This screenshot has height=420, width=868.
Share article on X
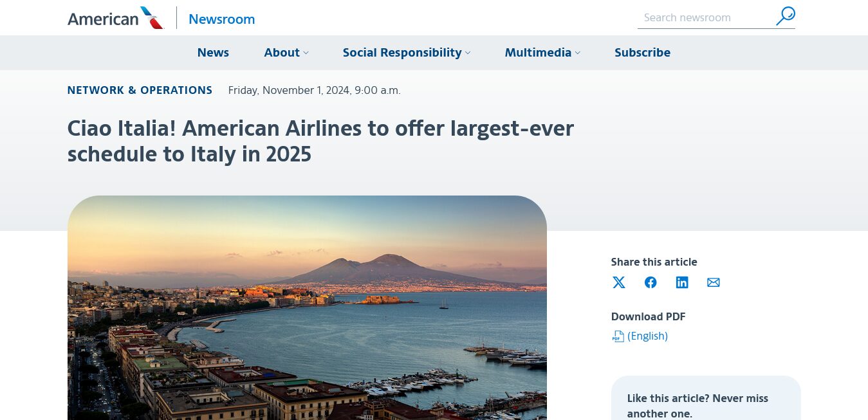(x=619, y=282)
